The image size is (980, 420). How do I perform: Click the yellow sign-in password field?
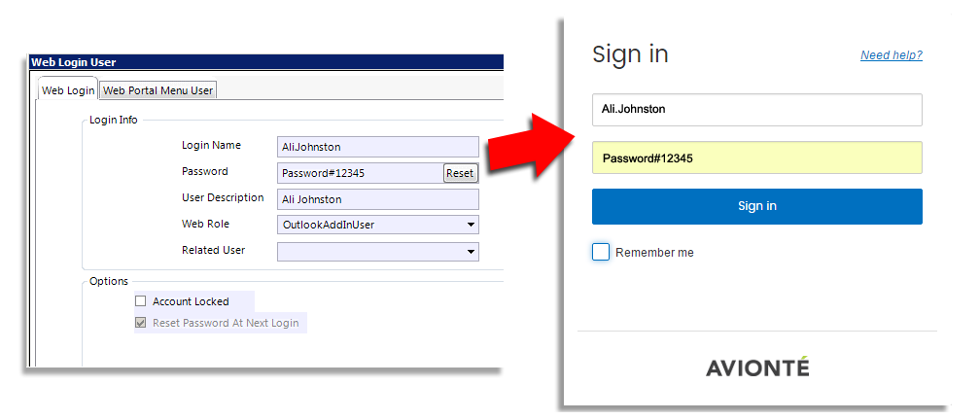coord(756,158)
